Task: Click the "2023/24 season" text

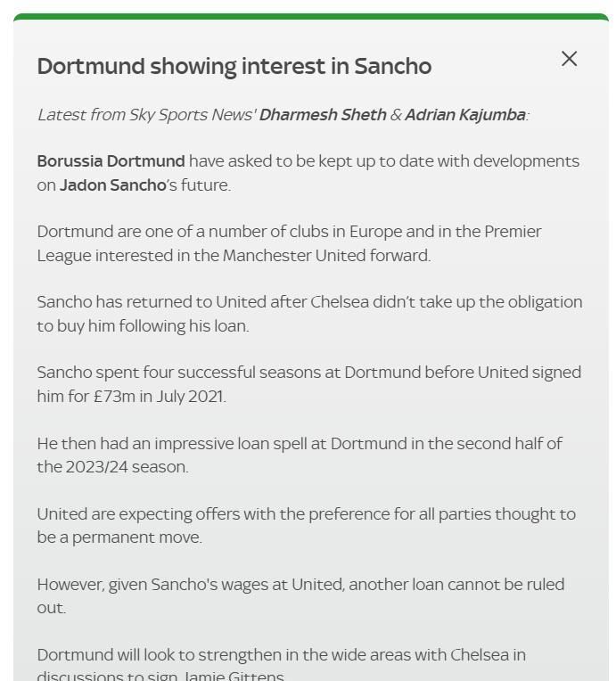Action: [x=127, y=467]
